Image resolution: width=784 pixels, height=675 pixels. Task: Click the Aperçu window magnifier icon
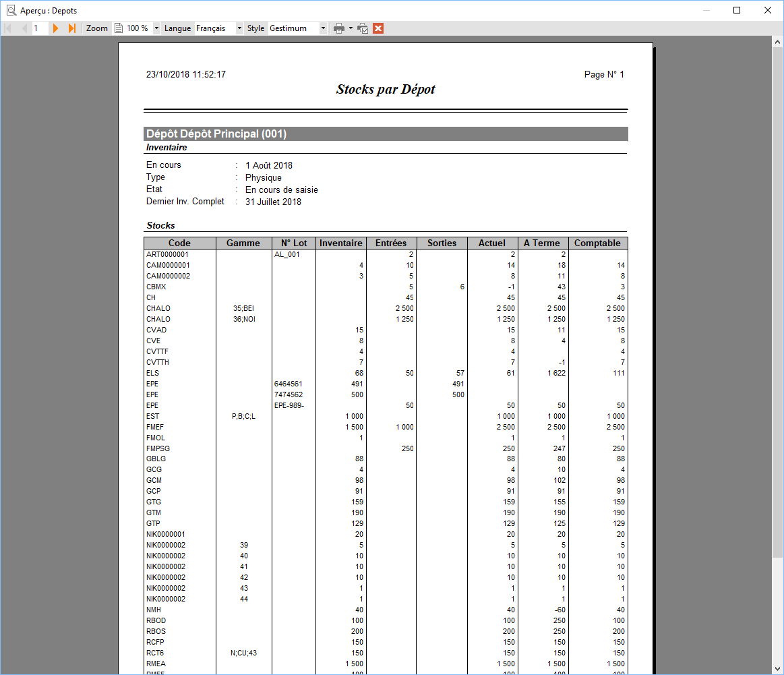click(x=11, y=11)
